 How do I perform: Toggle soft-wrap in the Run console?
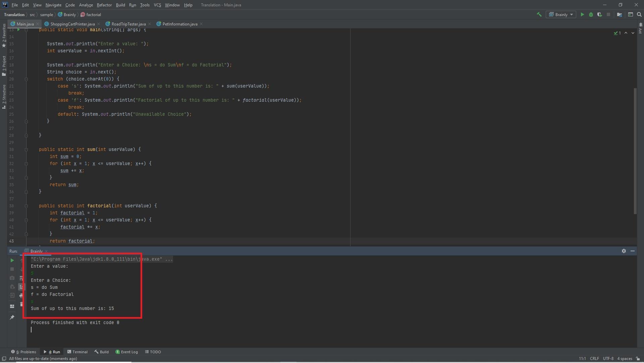click(x=21, y=278)
